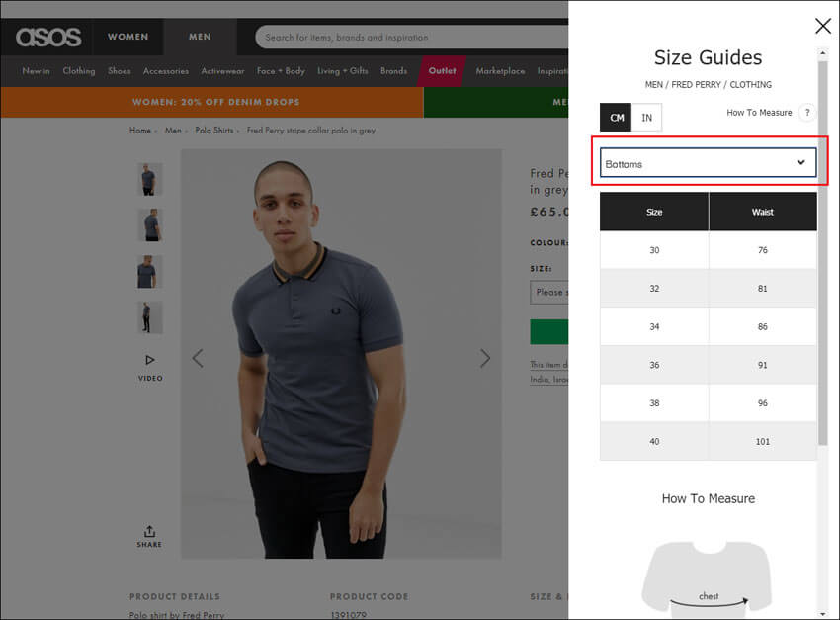Click the green Add to bag button
The image size is (840, 620).
[x=549, y=331]
